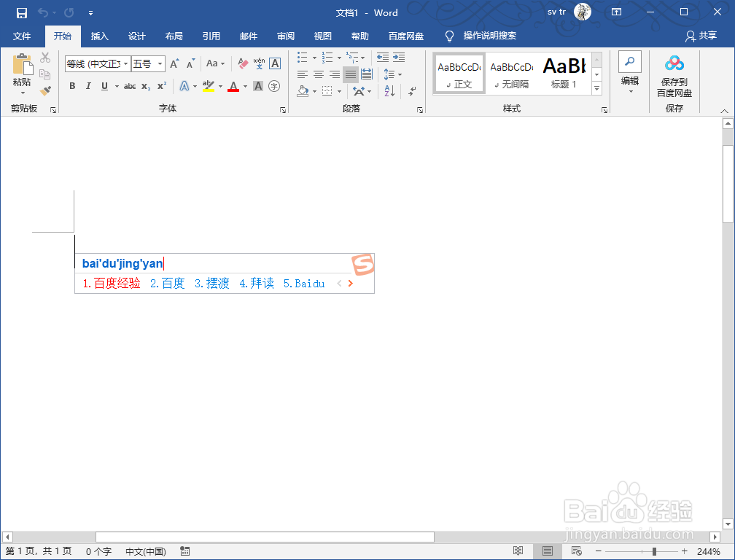
Task: Go to next IME candidate page arrow
Action: tap(351, 284)
